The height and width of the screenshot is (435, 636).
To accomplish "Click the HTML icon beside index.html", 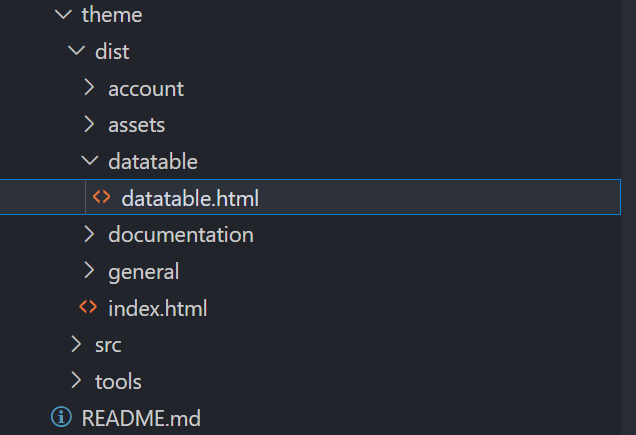I will click(89, 307).
